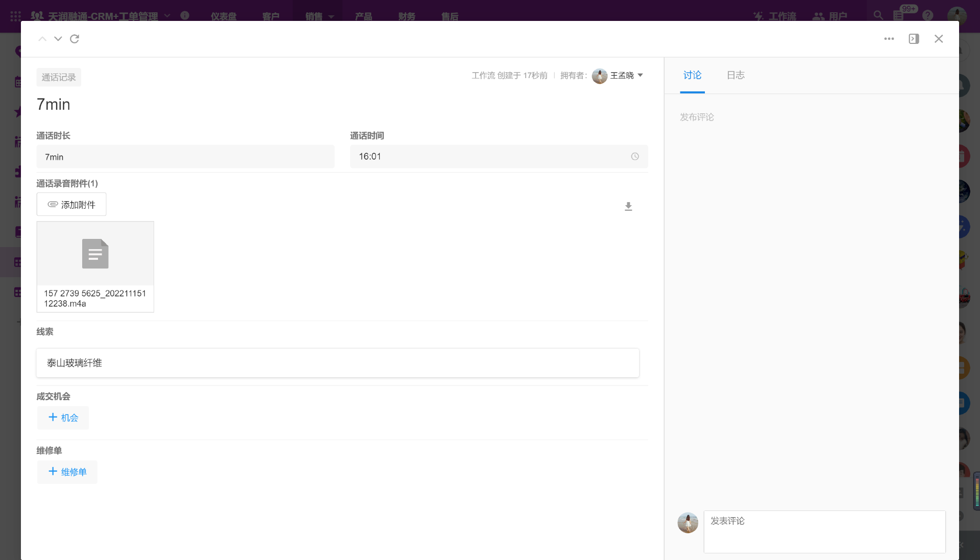Open the app launcher grid icon
Screen dimensions: 980x560
tap(15, 16)
